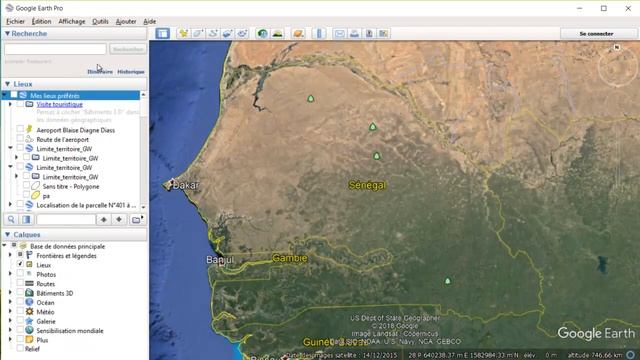Enable the Sans titre - Polygone checkbox
640x360 pixels.
pos(27,186)
